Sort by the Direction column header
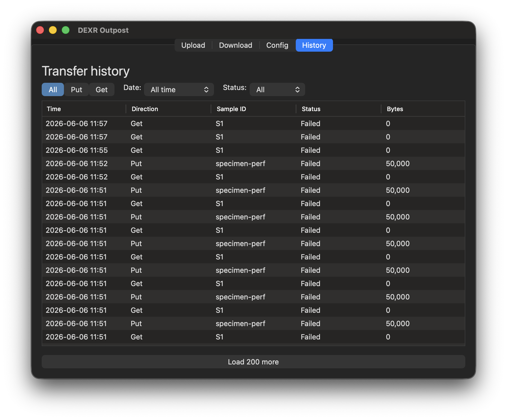Screen dimensions: 507x420 [x=168, y=109]
